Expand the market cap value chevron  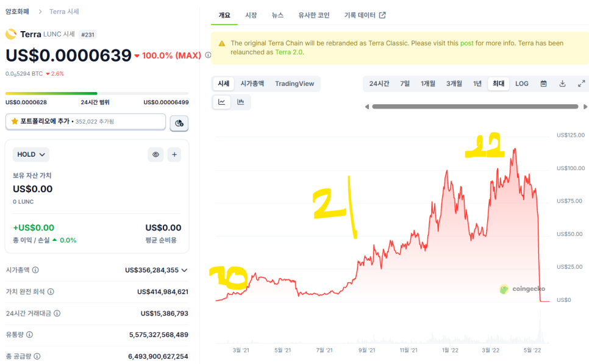click(x=184, y=270)
